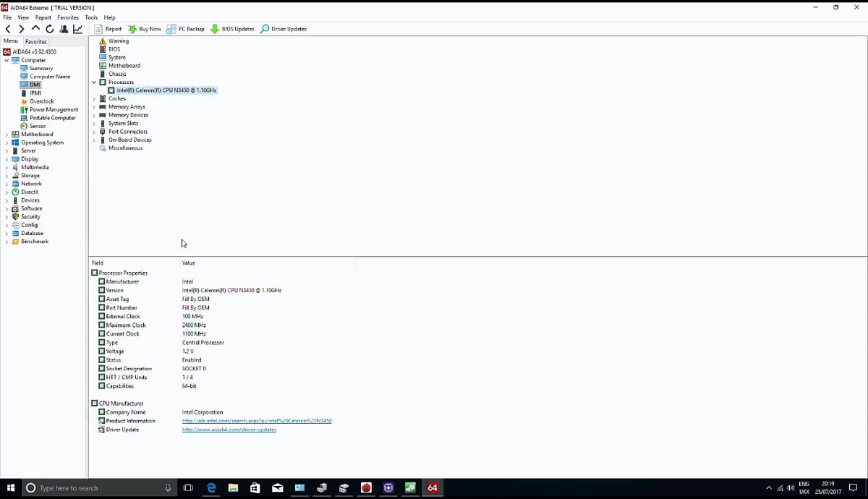Open the Tools menu
This screenshot has height=499, width=868.
(x=91, y=17)
